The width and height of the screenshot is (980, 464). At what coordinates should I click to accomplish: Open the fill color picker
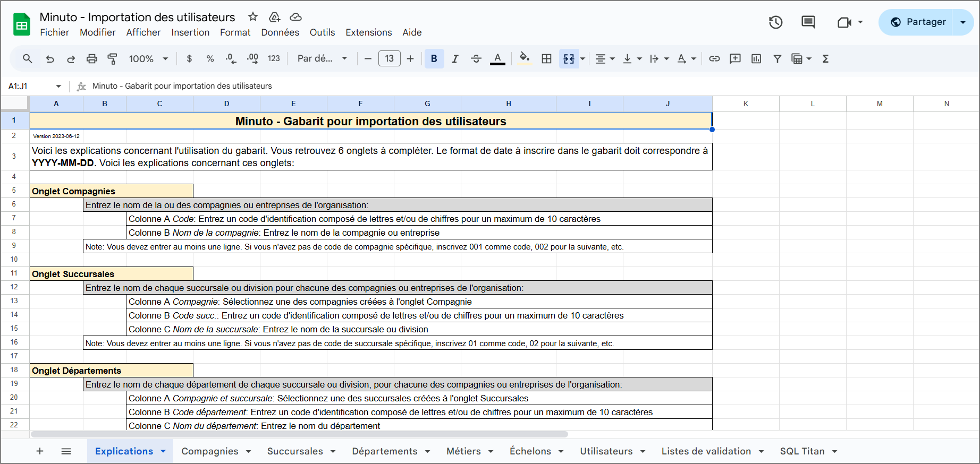pyautogui.click(x=524, y=59)
